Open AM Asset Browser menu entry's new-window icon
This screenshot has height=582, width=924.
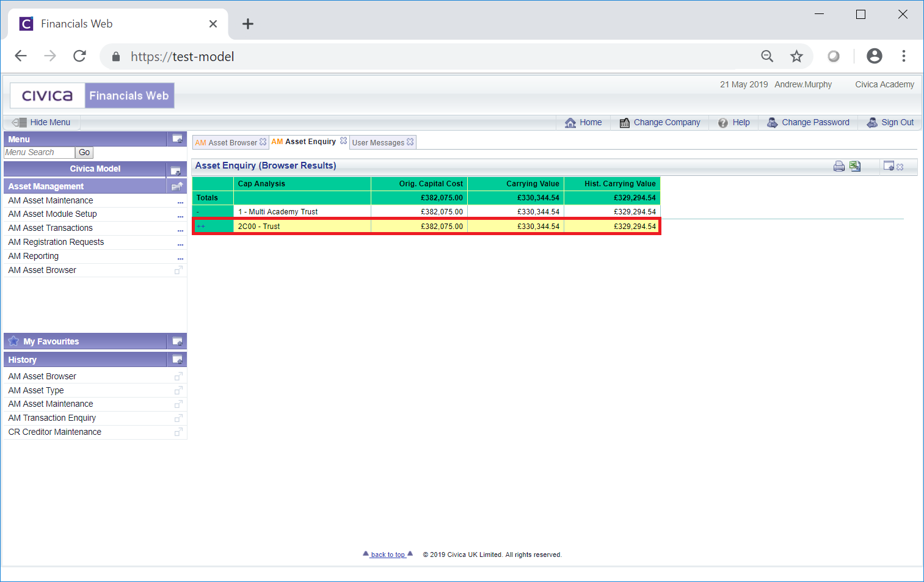(x=178, y=270)
